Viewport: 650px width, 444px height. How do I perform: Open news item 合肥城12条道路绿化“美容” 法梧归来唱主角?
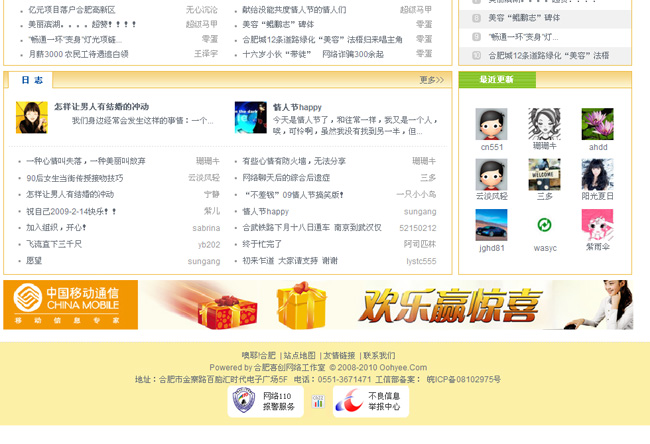(322, 39)
